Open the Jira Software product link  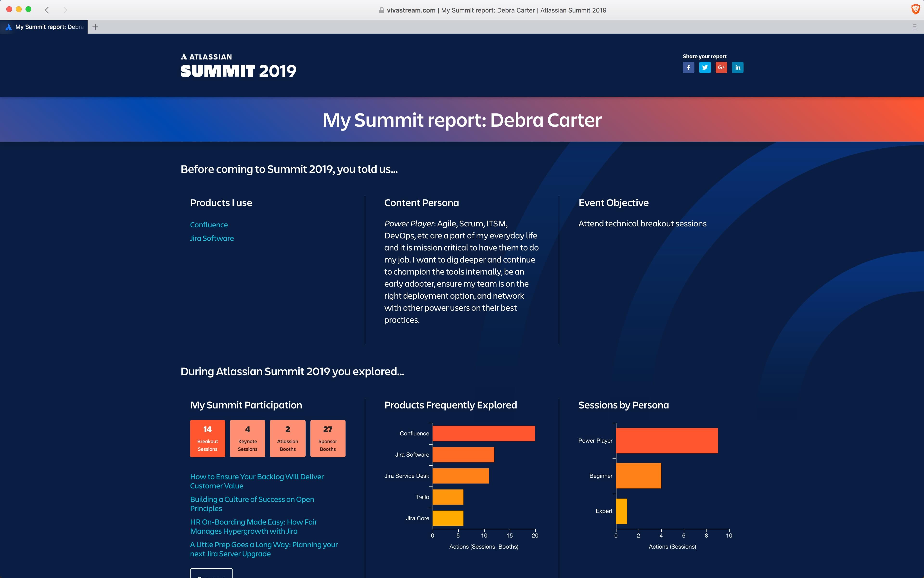212,238
